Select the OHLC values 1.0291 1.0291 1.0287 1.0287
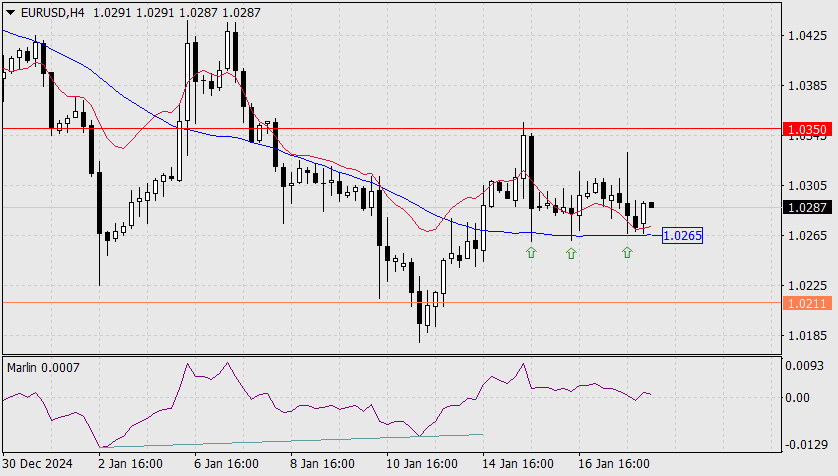The height and width of the screenshot is (476, 838). point(177,12)
